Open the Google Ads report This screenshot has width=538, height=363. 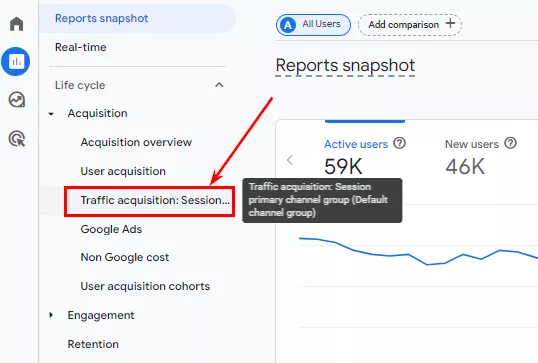pos(111,229)
